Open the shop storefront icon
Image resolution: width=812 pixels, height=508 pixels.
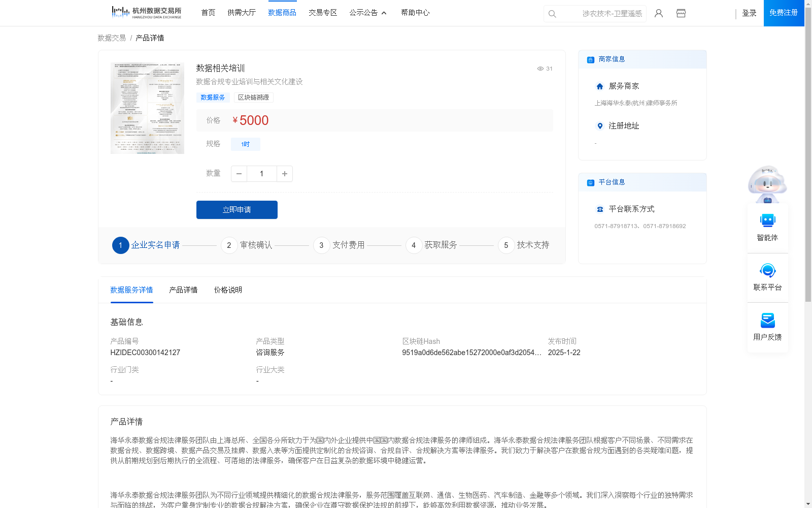[x=681, y=13]
